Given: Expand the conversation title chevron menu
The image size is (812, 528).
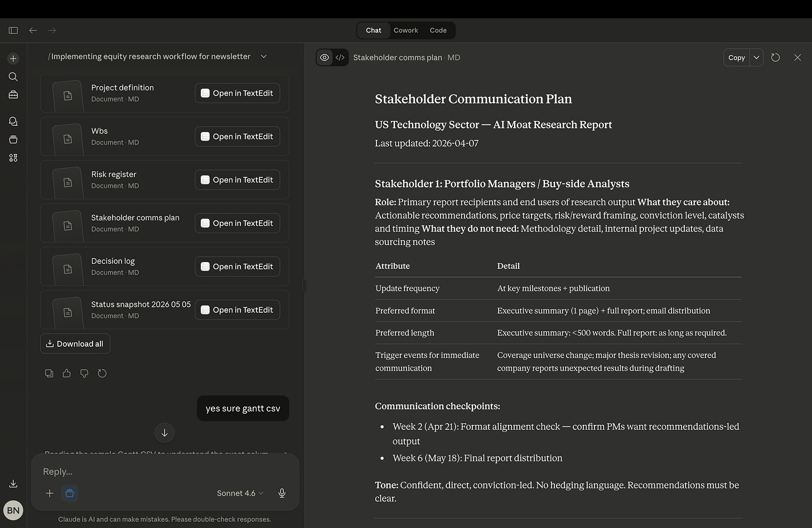Looking at the screenshot, I should 264,56.
